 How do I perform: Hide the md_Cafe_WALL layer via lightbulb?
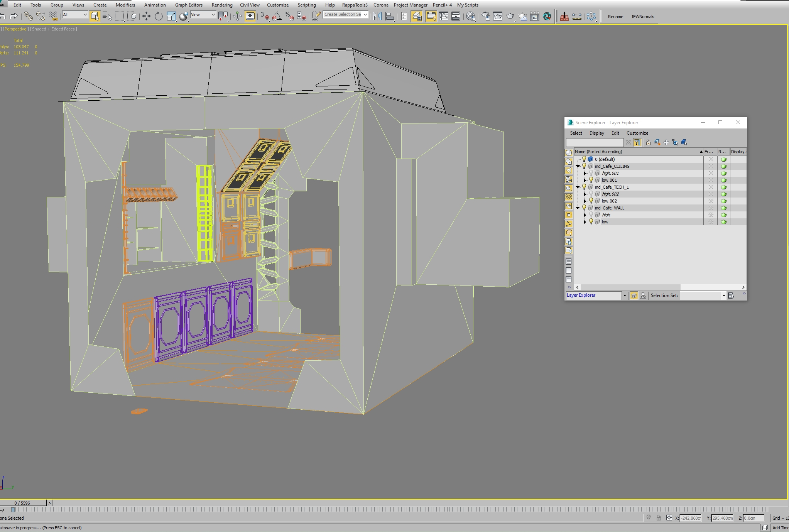(x=584, y=208)
